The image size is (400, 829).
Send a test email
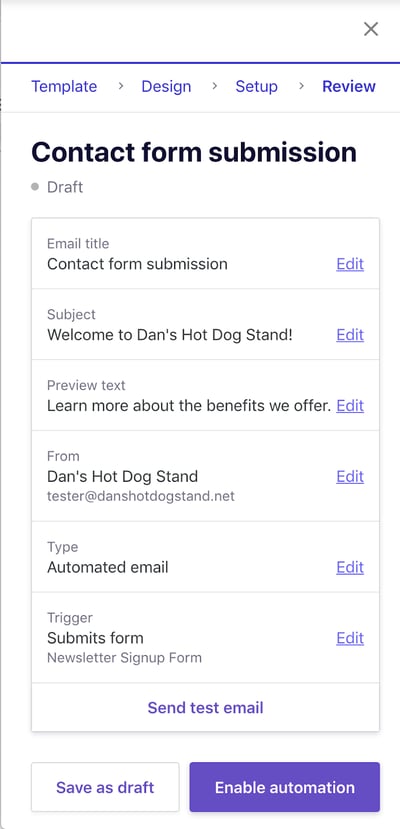click(206, 707)
